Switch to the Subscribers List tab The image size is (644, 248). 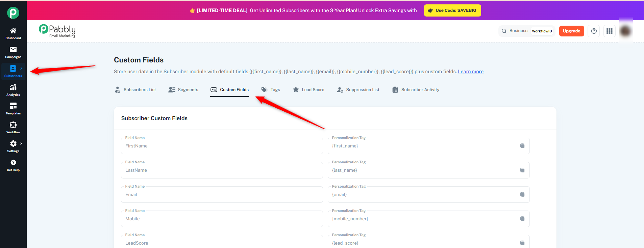[135, 90]
